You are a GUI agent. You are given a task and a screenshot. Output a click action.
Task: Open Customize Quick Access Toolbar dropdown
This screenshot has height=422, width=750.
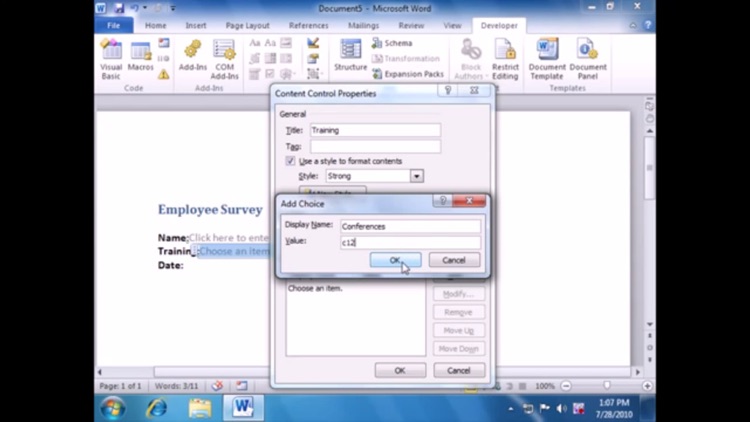tap(173, 8)
